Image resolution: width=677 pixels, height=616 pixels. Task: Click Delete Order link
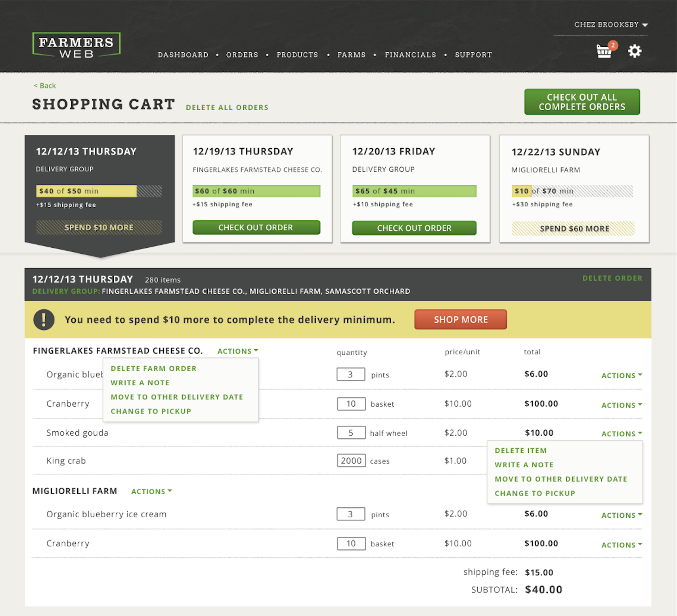tap(612, 278)
